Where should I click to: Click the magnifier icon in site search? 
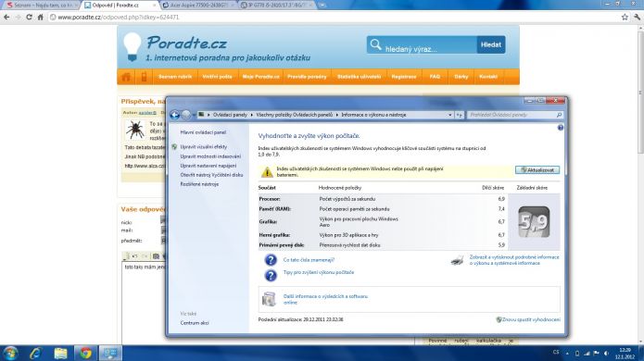point(375,44)
